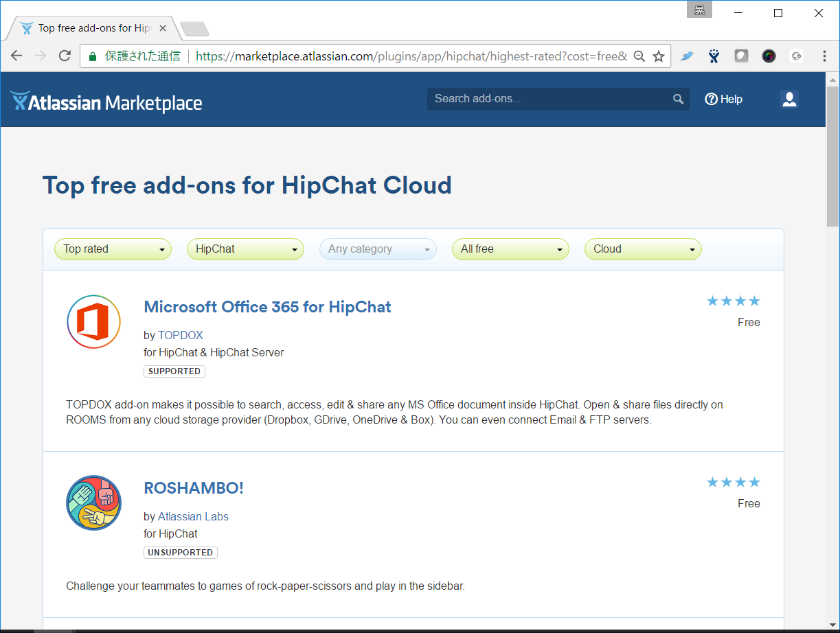Screen dimensions: 840x633
Task: Click the Microsoft Office 365 add-on logo
Action: point(93,321)
